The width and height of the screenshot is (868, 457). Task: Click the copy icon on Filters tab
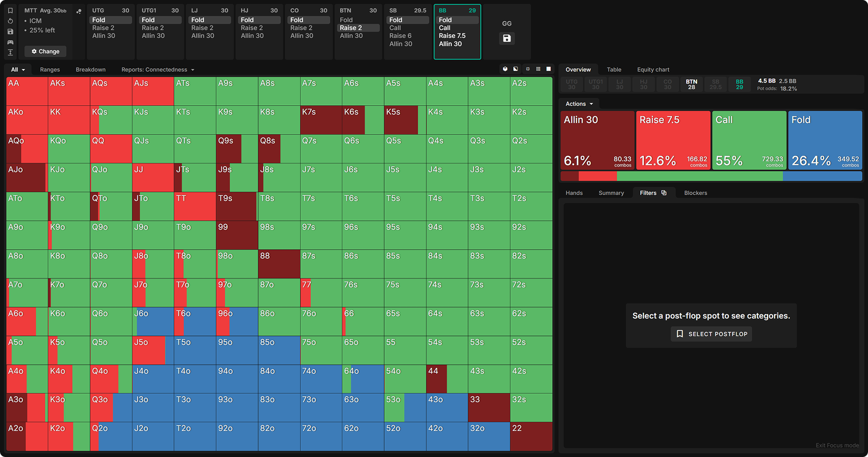664,193
